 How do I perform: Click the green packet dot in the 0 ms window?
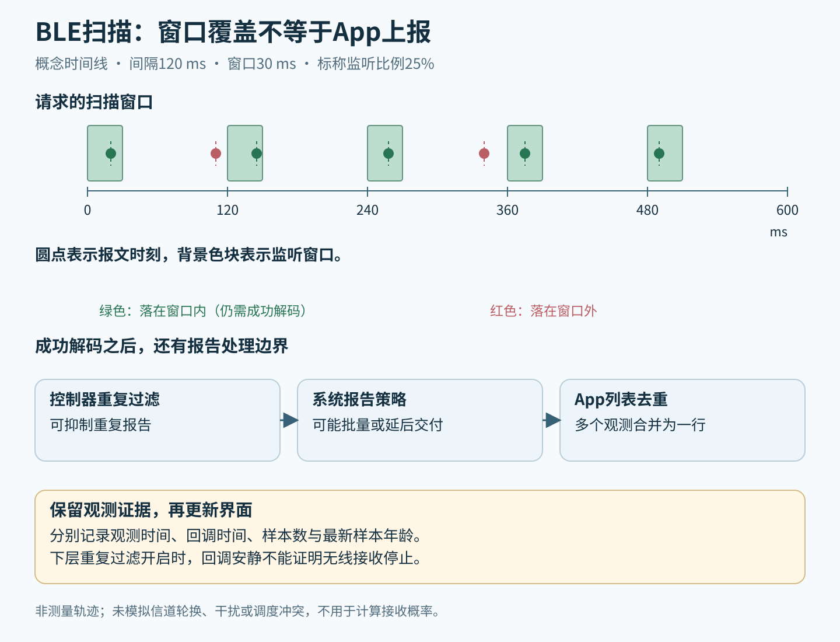[x=111, y=153]
